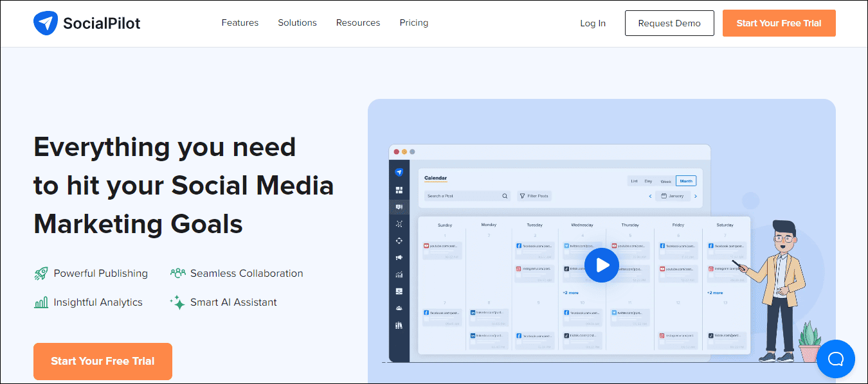Image resolution: width=868 pixels, height=384 pixels.
Task: Click the inbox tray icon in mockup sidebar
Action: pos(399,291)
